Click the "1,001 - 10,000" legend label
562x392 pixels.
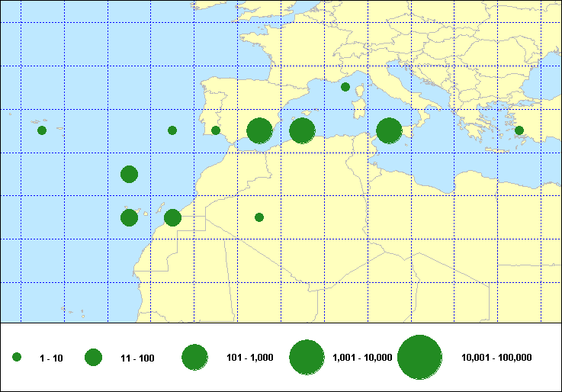(x=363, y=358)
